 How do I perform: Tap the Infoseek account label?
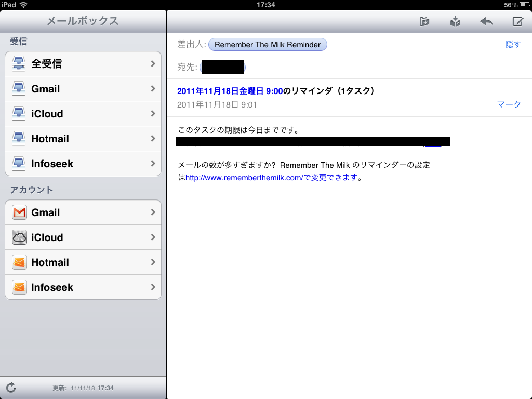(52, 287)
